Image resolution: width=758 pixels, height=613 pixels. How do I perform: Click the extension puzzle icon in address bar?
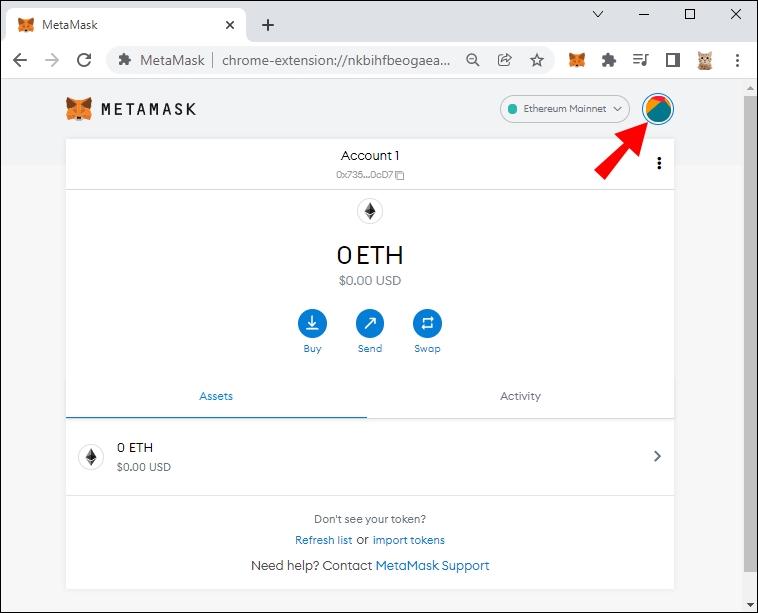coord(125,60)
